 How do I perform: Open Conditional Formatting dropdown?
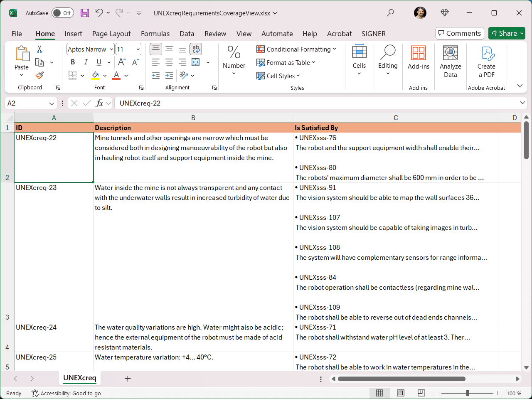pyautogui.click(x=296, y=49)
